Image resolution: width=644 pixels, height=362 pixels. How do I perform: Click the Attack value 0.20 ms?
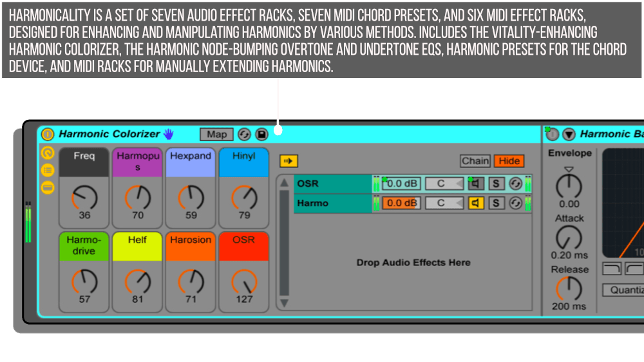click(569, 255)
